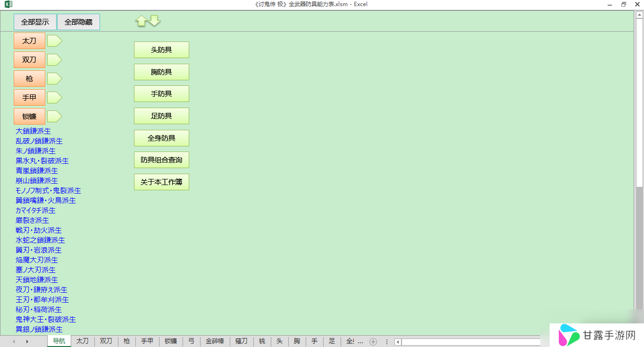This screenshot has width=644, height=347.
Task: Switch to the 足 sheet tab
Action: [332, 341]
